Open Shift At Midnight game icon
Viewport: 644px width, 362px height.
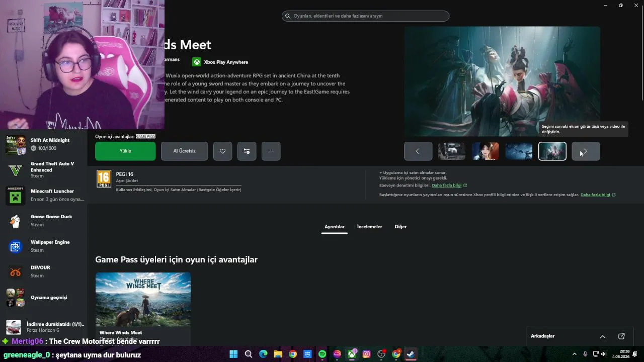pos(16,144)
